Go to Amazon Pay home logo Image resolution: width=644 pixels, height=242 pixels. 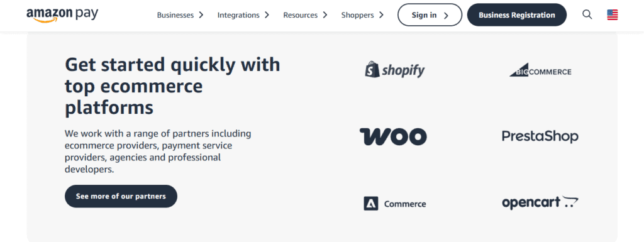click(x=62, y=14)
